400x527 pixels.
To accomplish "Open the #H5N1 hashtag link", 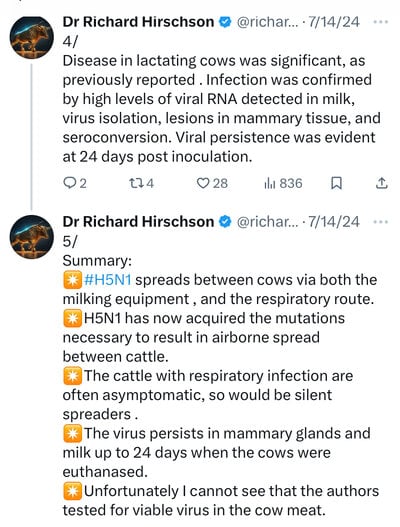I will pos(108,280).
